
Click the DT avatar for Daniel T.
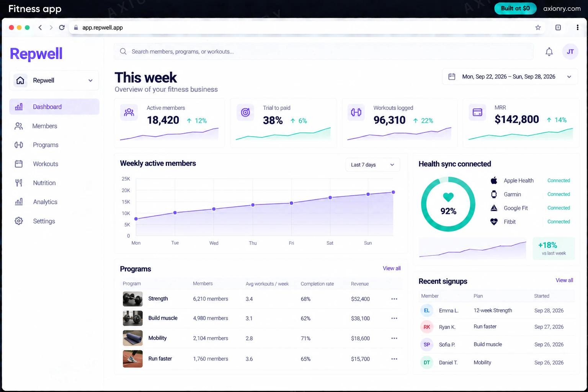[427, 363]
